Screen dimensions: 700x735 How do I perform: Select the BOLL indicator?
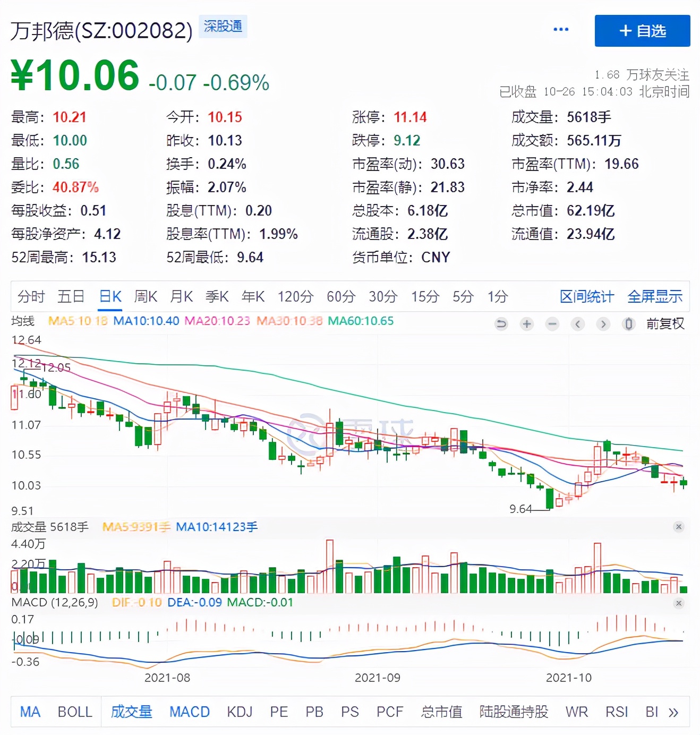pyautogui.click(x=75, y=712)
